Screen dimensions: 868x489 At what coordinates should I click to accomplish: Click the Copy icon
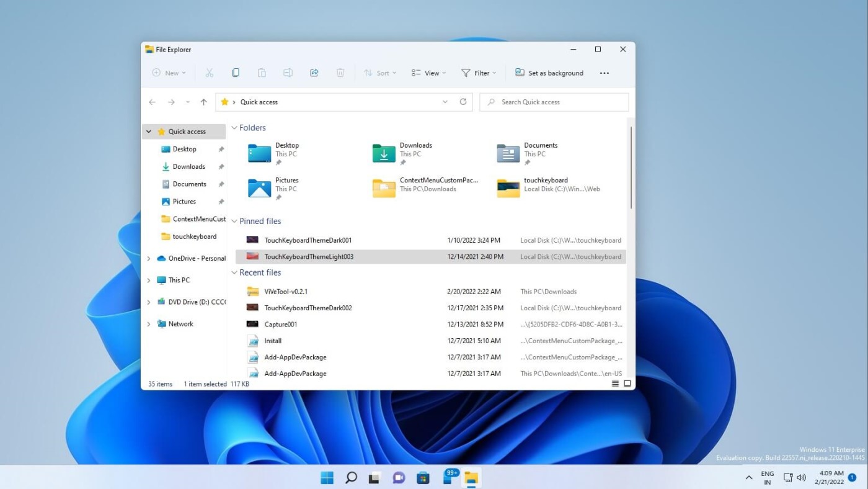[x=236, y=73]
